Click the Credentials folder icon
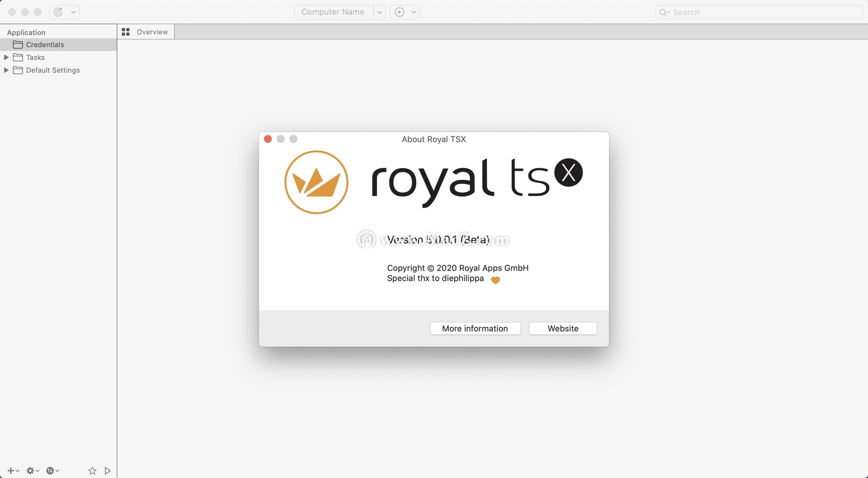The image size is (868, 478). [18, 45]
